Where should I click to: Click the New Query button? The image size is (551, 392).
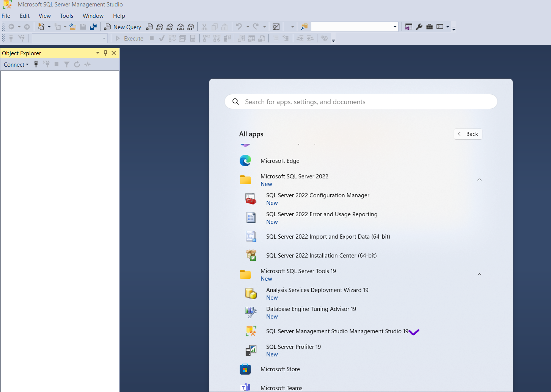coord(123,27)
